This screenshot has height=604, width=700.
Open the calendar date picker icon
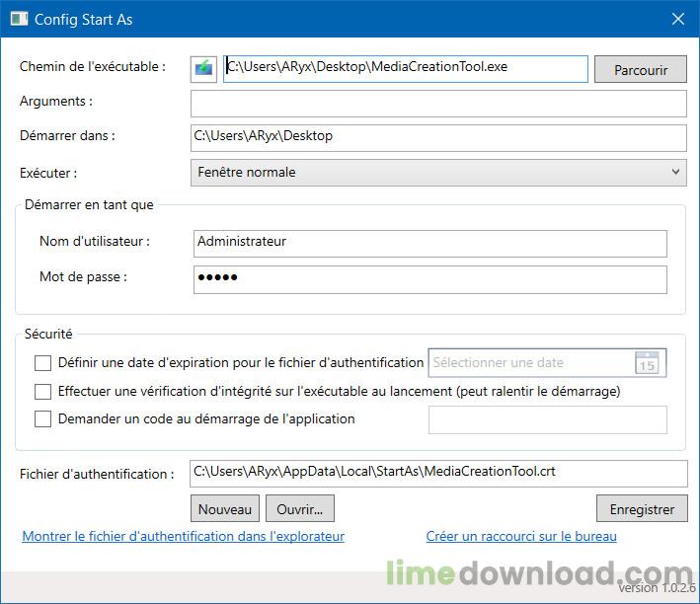click(647, 363)
